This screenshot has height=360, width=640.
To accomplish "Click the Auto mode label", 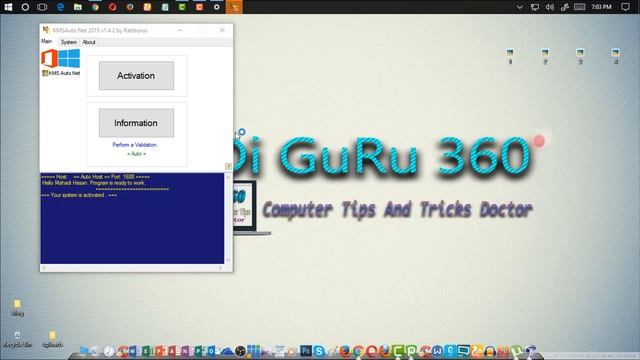I will click(x=136, y=154).
